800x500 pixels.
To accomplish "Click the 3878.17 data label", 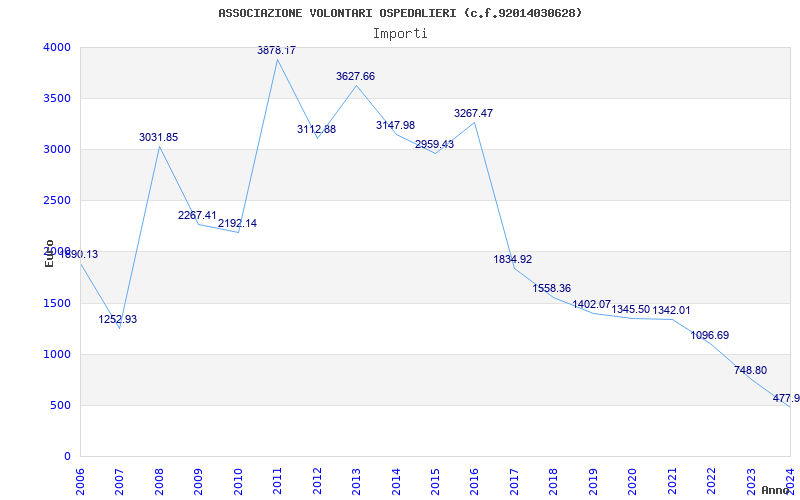I will pyautogui.click(x=276, y=51).
